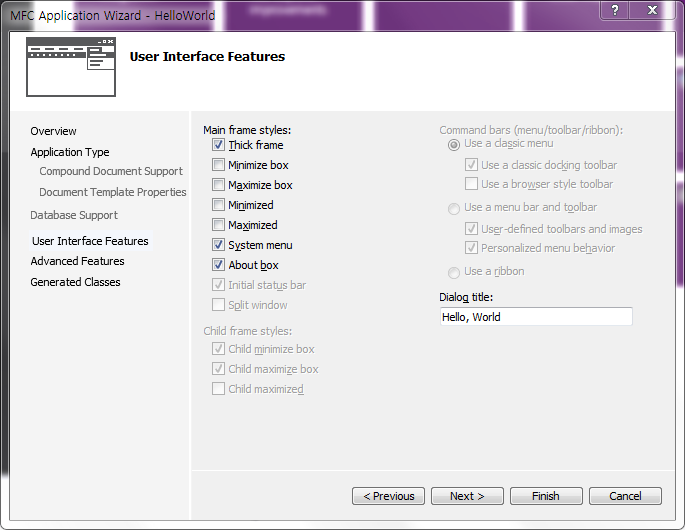Screen dimensions: 685x530
Task: Click Personalized menu behavior checkbox
Action: tap(471, 248)
